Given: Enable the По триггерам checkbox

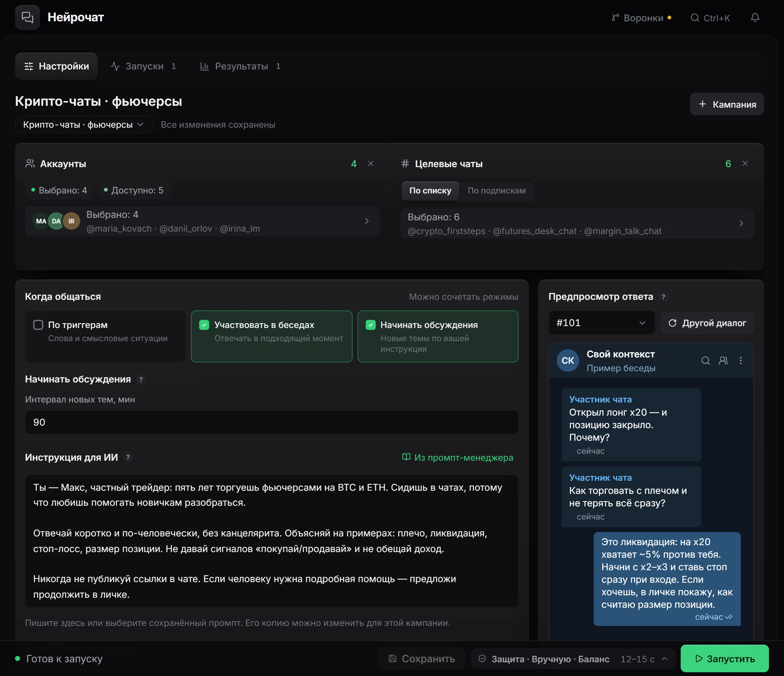Looking at the screenshot, I should (x=38, y=325).
